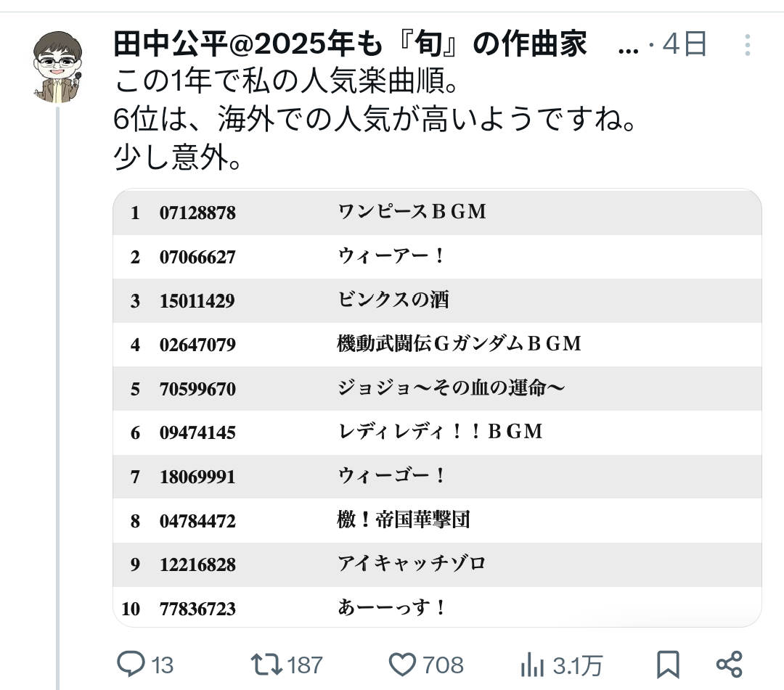This screenshot has height=690, width=784.
Task: Click the 4日 timestamp link
Action: click(x=684, y=44)
